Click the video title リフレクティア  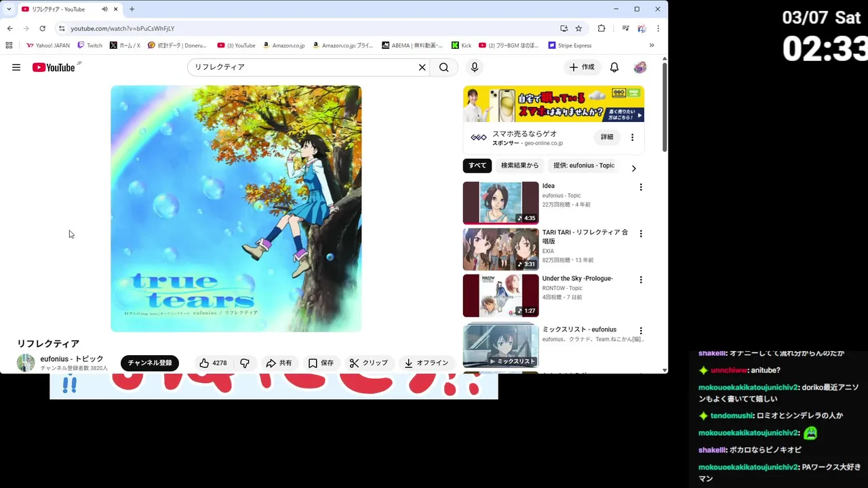(x=48, y=344)
